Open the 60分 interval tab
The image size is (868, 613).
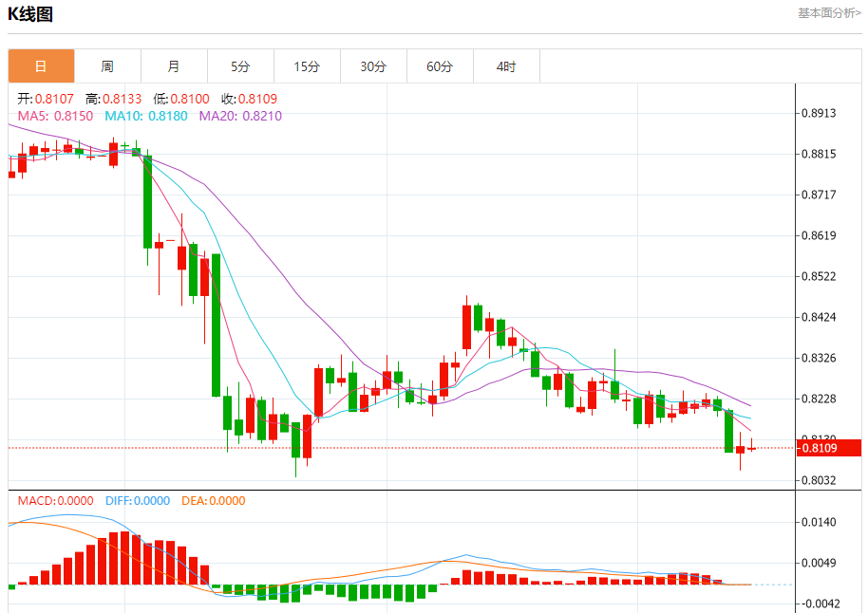[x=440, y=66]
